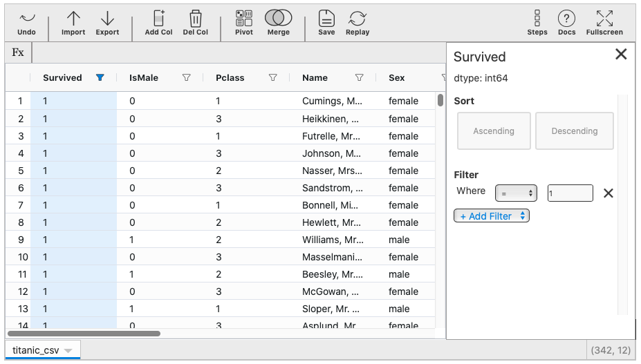Toggle the IsMale column filter icon
This screenshot has width=641, height=364.
pos(186,78)
